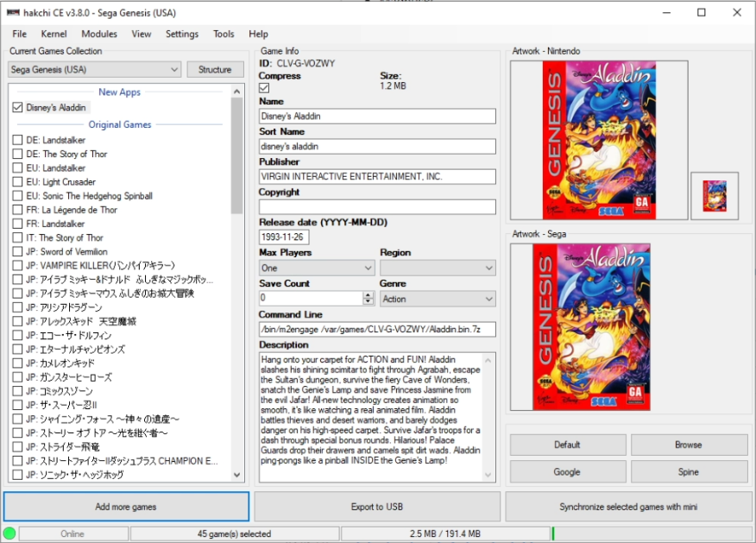Tick the EU: Light Crusader checkbox
Image resolution: width=756 pixels, height=543 pixels.
pos(18,182)
